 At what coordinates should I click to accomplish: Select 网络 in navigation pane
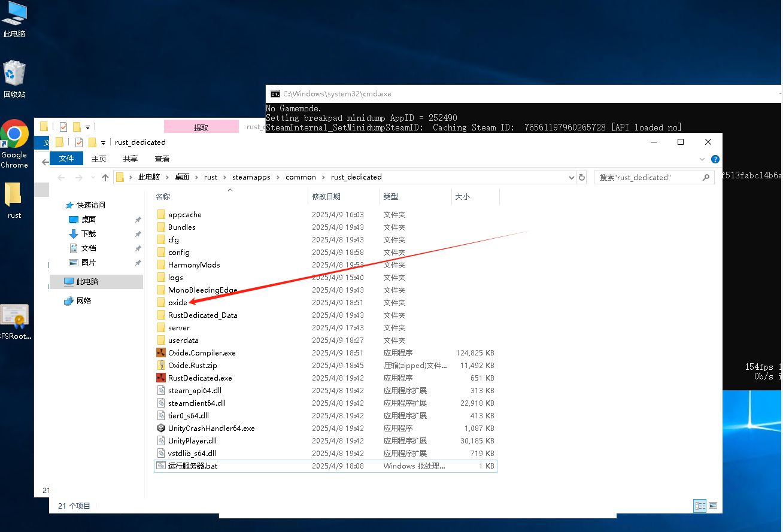[84, 300]
